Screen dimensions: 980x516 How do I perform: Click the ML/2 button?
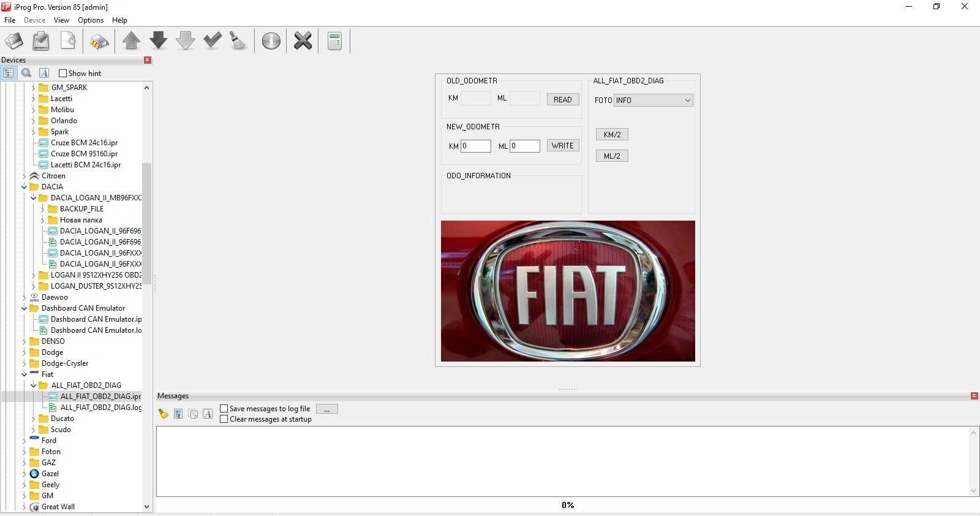pos(612,156)
